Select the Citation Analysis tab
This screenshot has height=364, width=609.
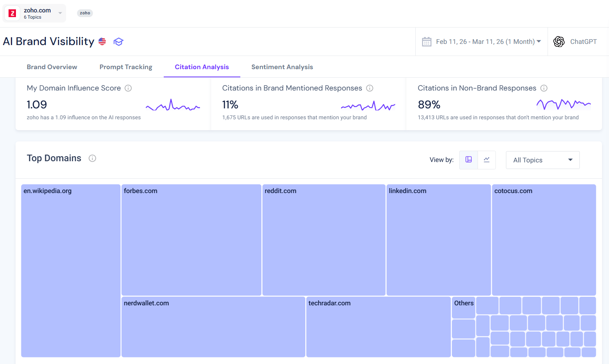click(202, 67)
